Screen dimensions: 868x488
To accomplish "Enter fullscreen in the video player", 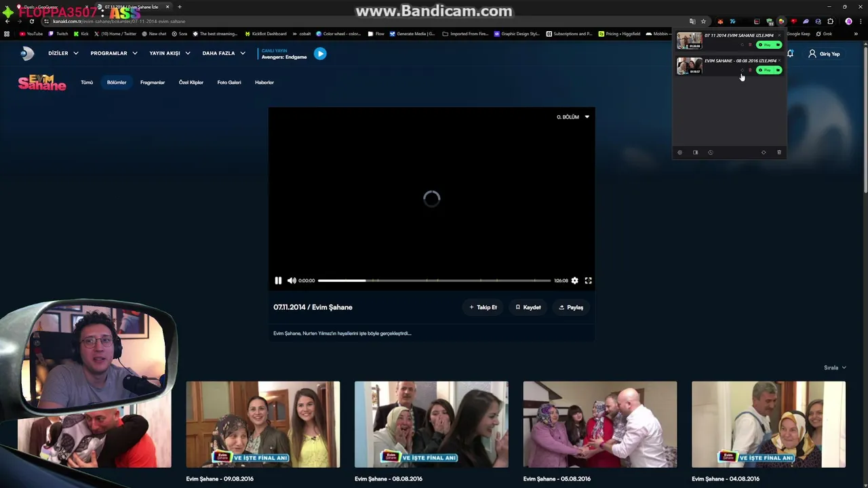I will coord(589,281).
